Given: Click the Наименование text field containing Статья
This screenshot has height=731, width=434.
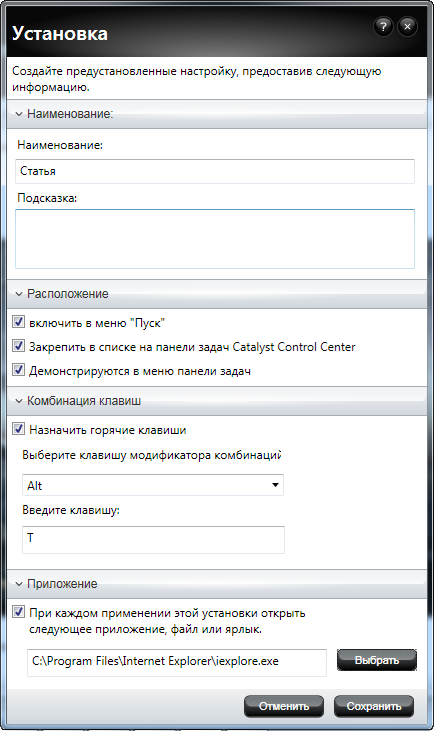Looking at the screenshot, I should click(215, 171).
